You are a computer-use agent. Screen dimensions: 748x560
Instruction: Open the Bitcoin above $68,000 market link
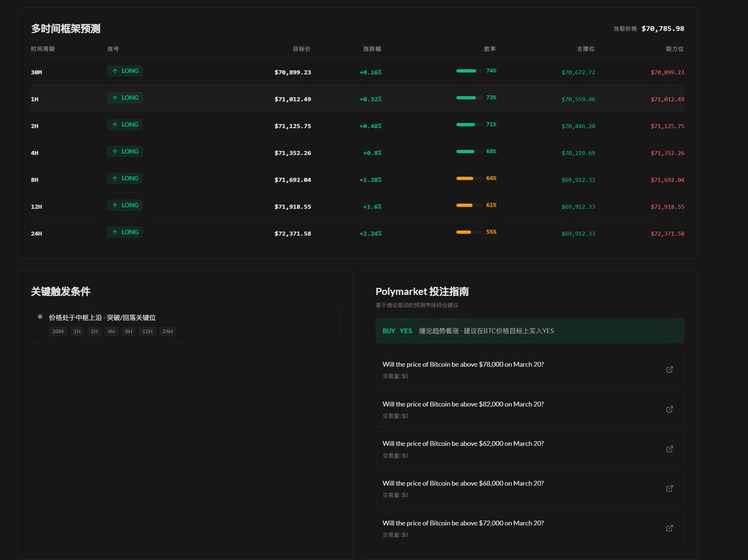463,483
